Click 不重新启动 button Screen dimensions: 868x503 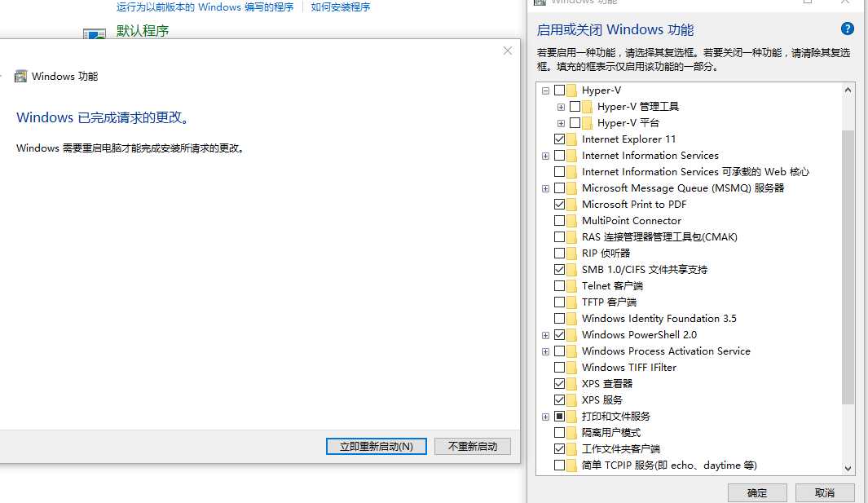click(473, 447)
